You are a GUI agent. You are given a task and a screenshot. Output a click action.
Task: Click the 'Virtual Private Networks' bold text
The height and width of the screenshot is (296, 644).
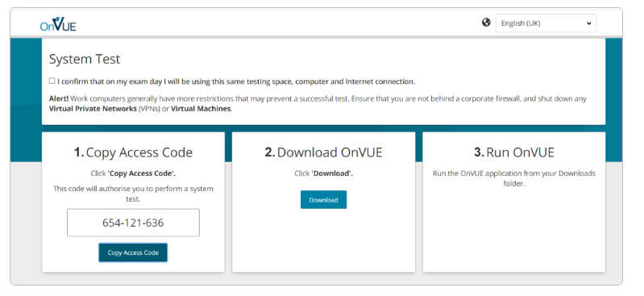(93, 110)
